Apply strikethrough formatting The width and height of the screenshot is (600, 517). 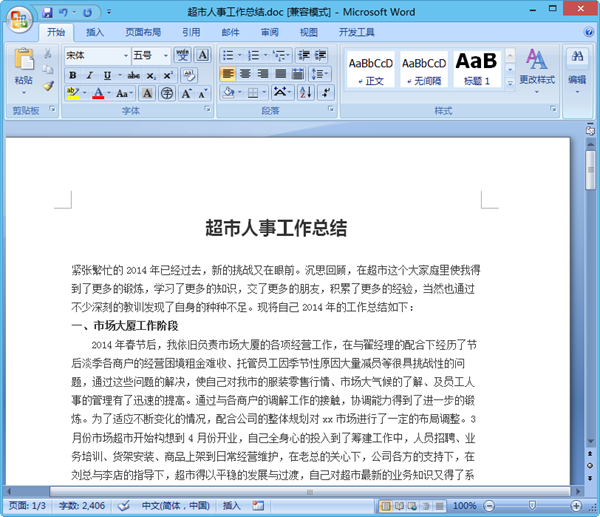pos(133,75)
